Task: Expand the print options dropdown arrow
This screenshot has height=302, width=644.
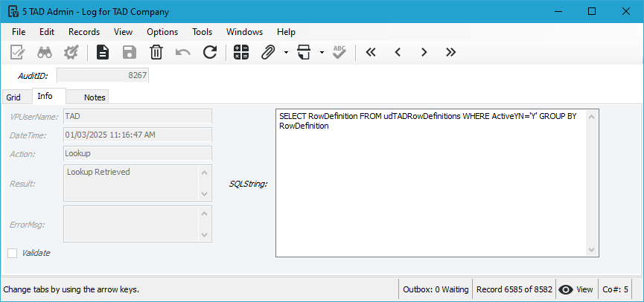Action: pos(322,53)
